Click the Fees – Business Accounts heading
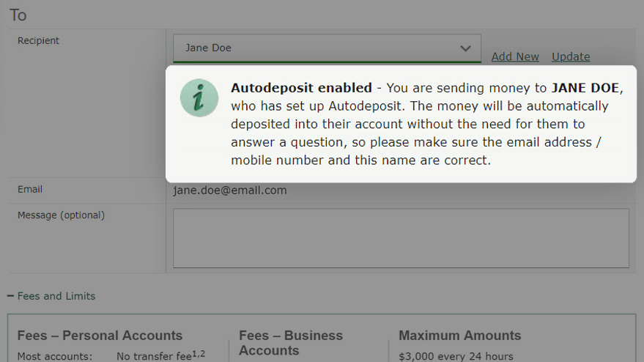644x362 pixels. [291, 343]
